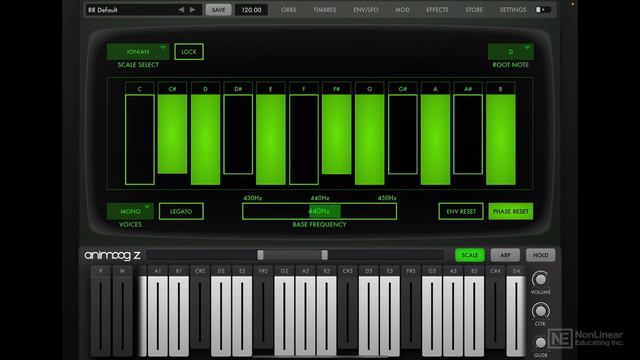This screenshot has height=360, width=640.
Task: Go to the EFFECTS tab
Action: 437,10
